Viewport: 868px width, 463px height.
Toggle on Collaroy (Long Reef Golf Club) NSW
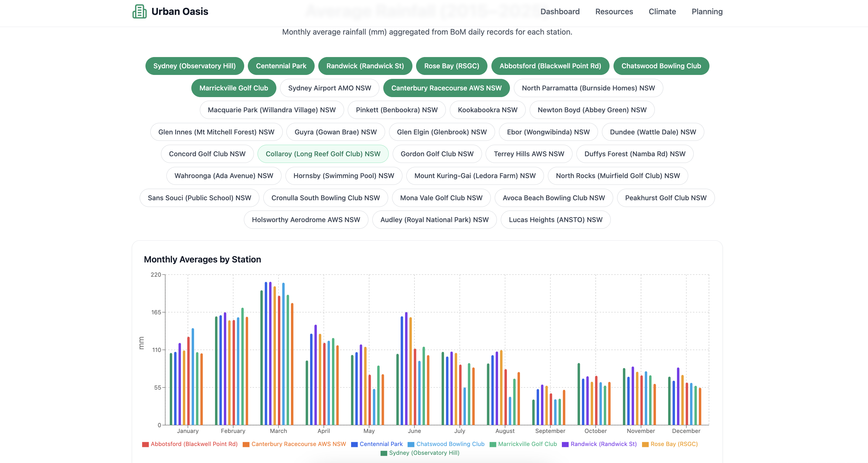[323, 154]
